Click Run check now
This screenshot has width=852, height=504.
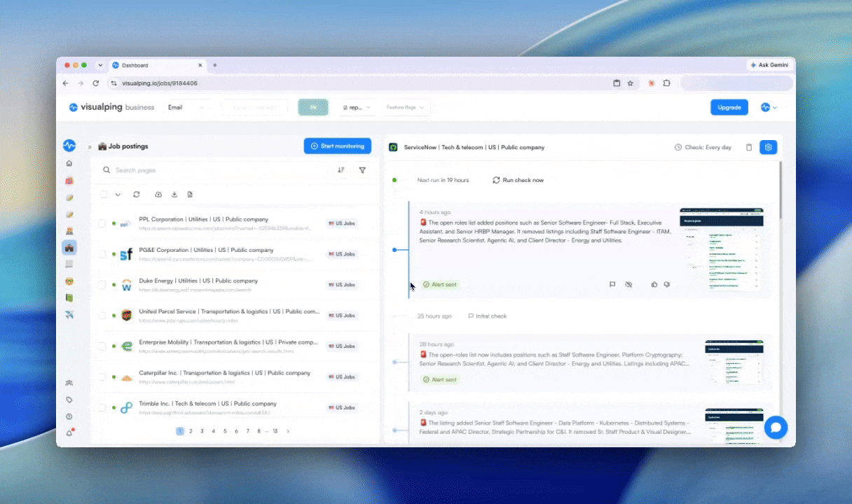click(518, 180)
